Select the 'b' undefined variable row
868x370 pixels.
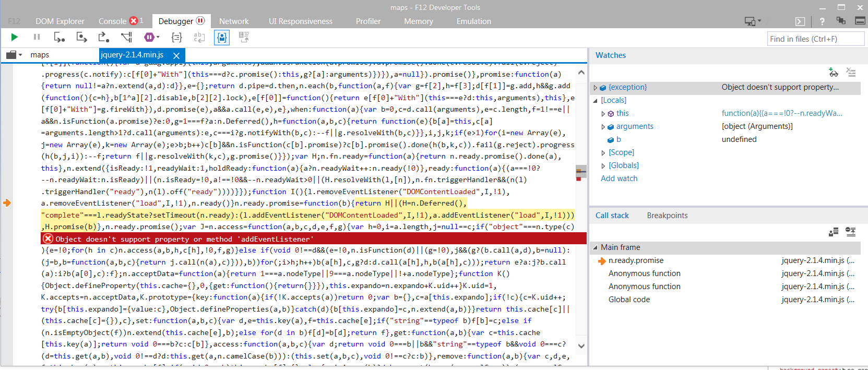[725, 139]
